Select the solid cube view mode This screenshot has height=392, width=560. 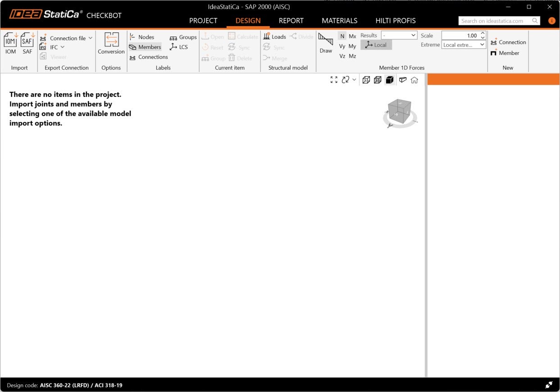tap(390, 80)
